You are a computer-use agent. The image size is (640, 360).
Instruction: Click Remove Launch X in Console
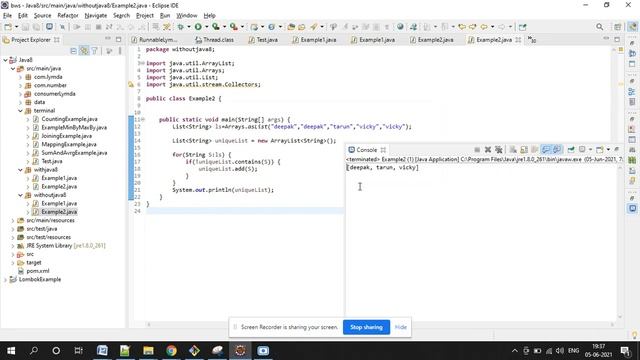click(487, 150)
